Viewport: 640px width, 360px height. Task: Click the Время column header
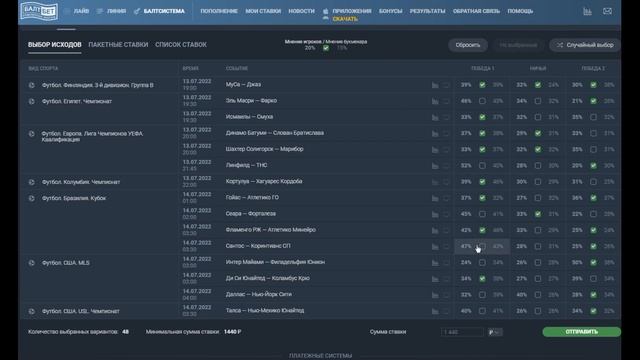191,69
